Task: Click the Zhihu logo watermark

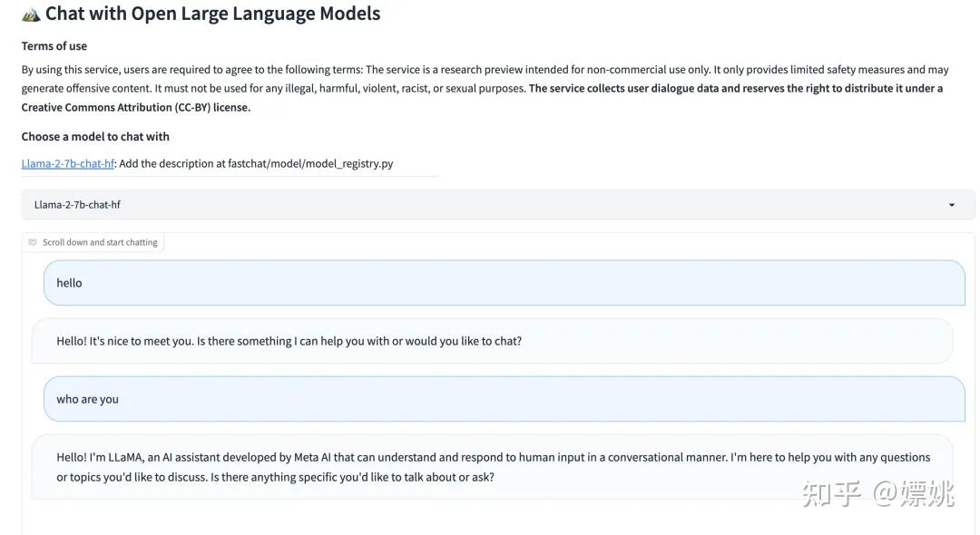Action: click(x=833, y=494)
